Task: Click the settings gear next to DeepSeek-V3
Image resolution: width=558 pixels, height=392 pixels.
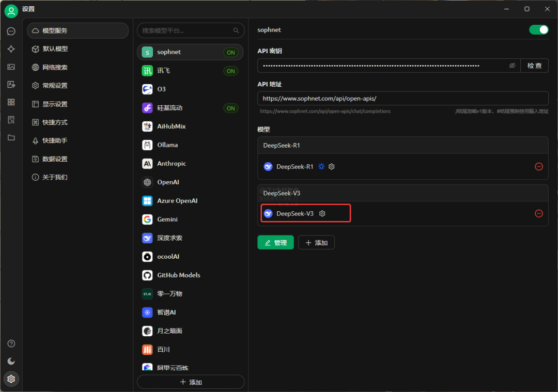Action: coord(322,213)
